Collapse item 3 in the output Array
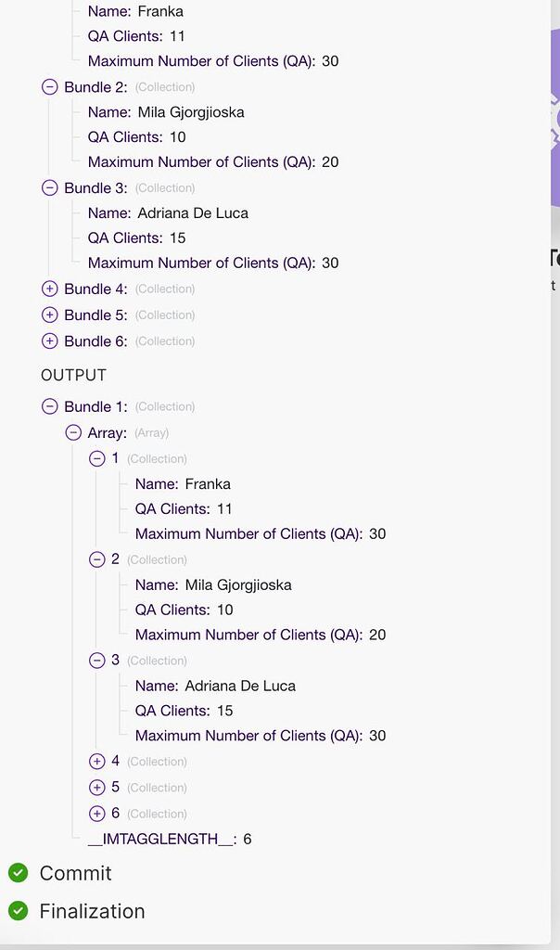This screenshot has width=560, height=950. (x=97, y=661)
